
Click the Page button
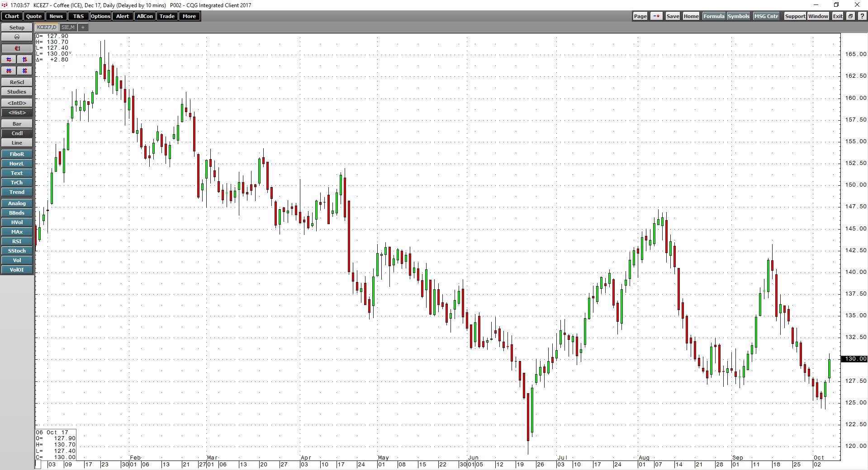[x=640, y=16]
